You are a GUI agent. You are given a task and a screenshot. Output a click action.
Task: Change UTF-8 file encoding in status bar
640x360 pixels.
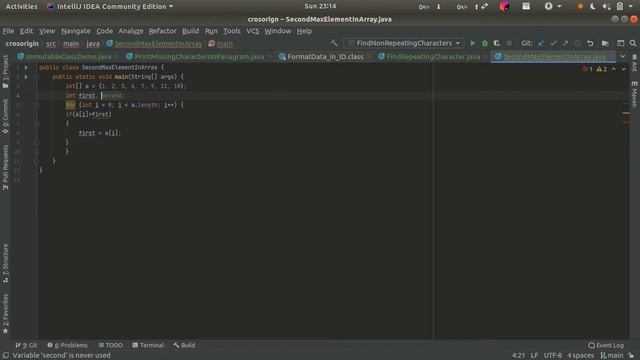pos(553,356)
